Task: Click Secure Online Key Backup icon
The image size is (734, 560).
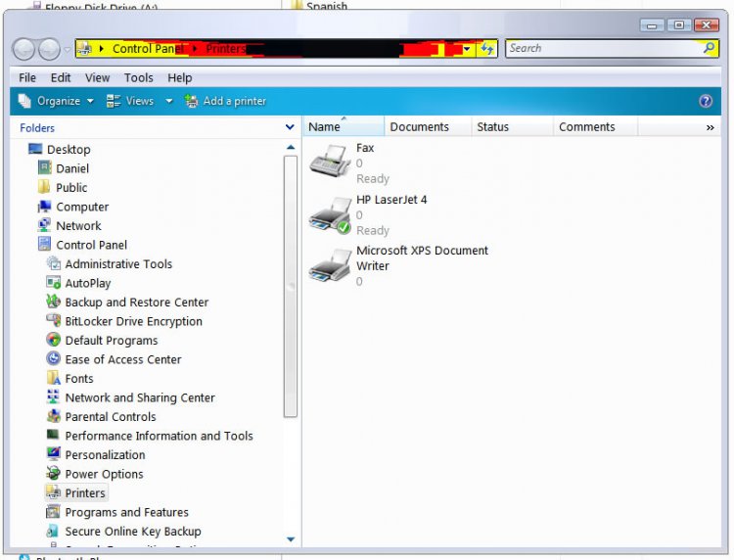Action: click(x=53, y=531)
